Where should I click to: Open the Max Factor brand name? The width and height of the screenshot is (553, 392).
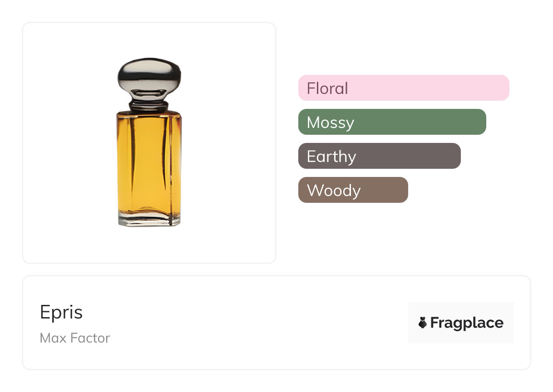75,338
